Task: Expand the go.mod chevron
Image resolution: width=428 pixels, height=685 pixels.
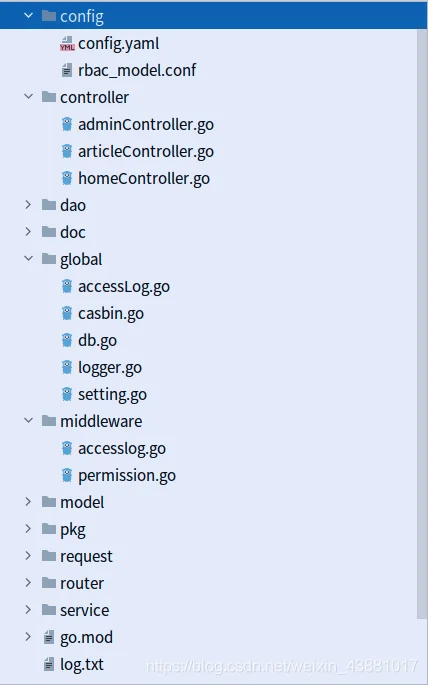Action: click(28, 637)
